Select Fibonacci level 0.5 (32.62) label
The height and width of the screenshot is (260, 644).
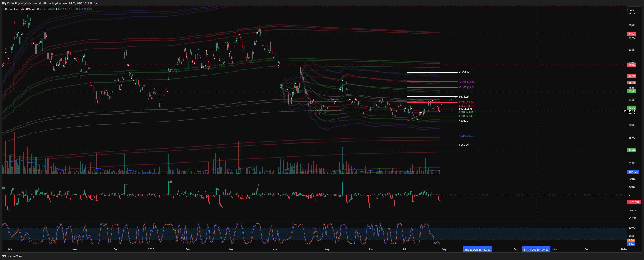tap(465, 109)
